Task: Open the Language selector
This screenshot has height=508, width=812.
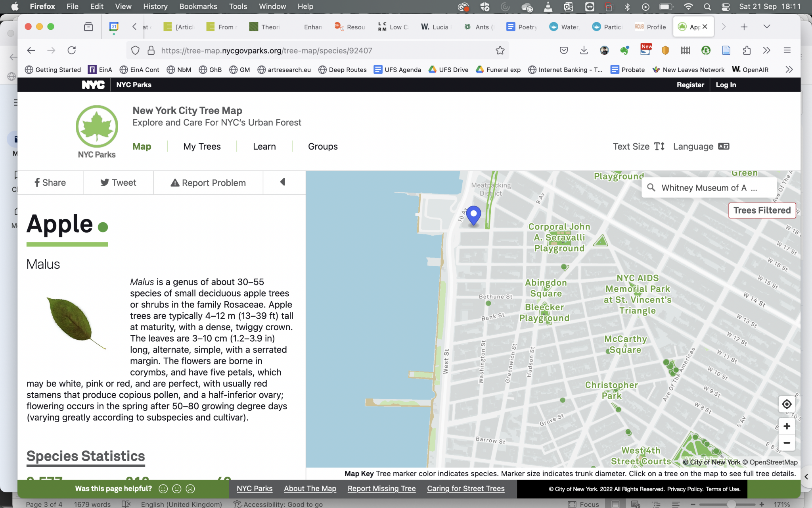Action: pos(701,146)
